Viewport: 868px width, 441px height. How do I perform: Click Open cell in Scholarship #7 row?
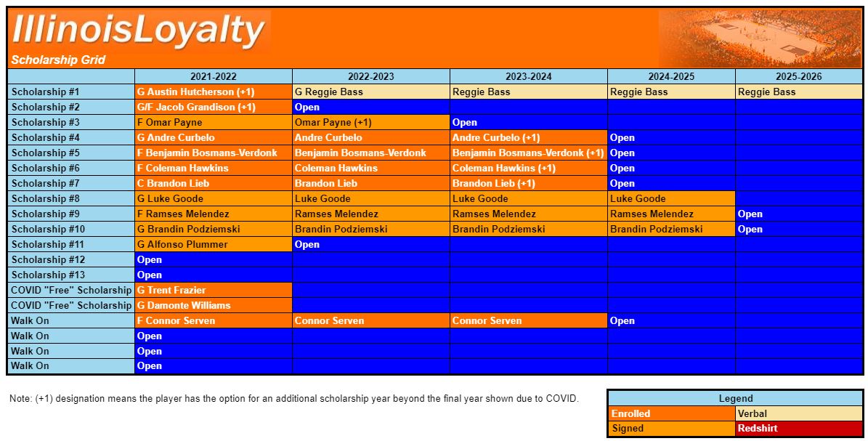tap(671, 183)
